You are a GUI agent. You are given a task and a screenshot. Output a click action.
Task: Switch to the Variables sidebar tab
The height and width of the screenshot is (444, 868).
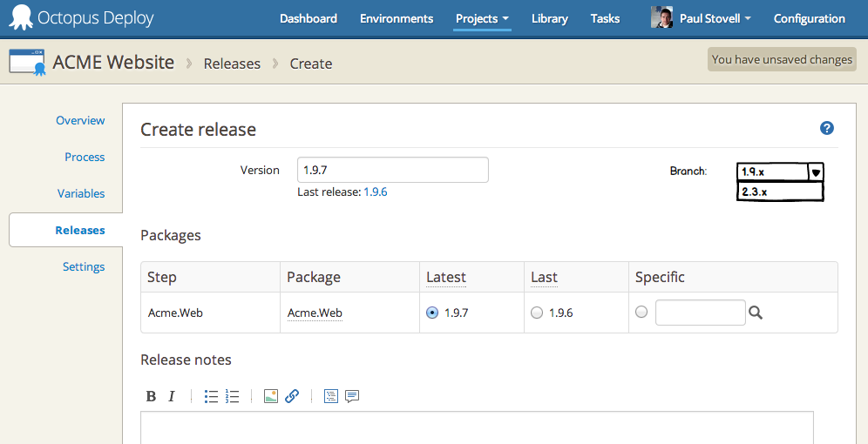tap(81, 193)
